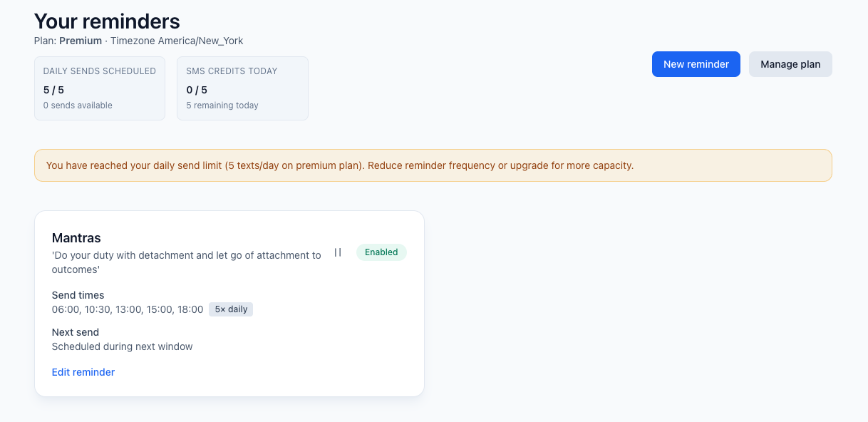Click the 0 / 5 credits count

coord(197,90)
